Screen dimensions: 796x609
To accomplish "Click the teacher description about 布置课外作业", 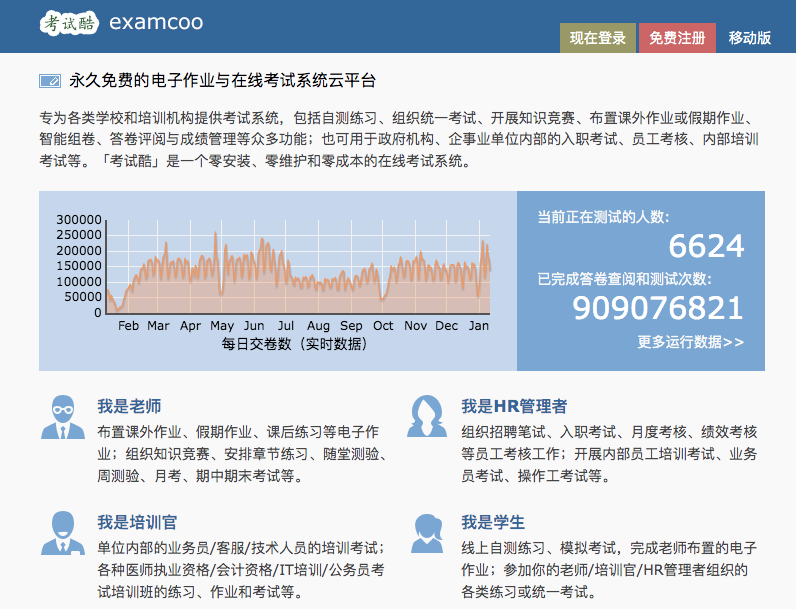I will [242, 454].
